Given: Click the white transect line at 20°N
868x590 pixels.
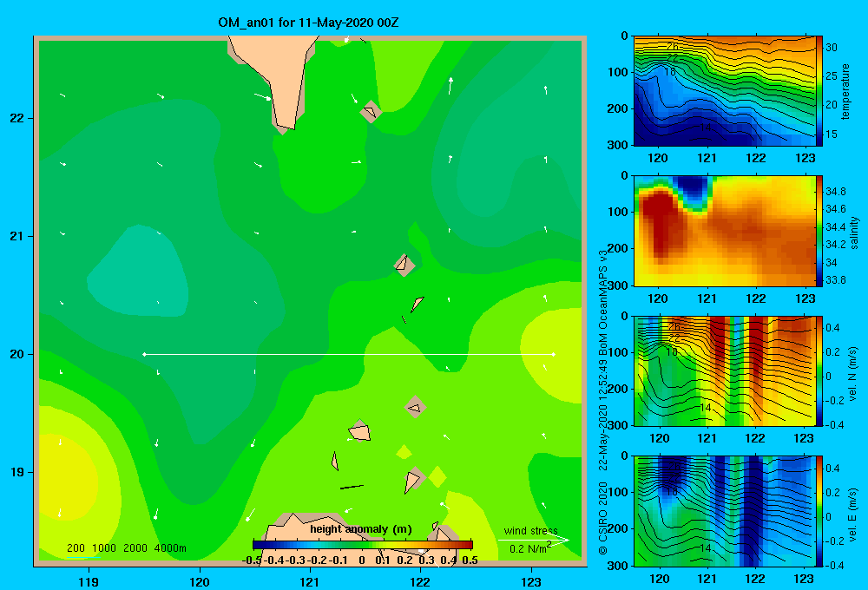Looking at the screenshot, I should [349, 354].
